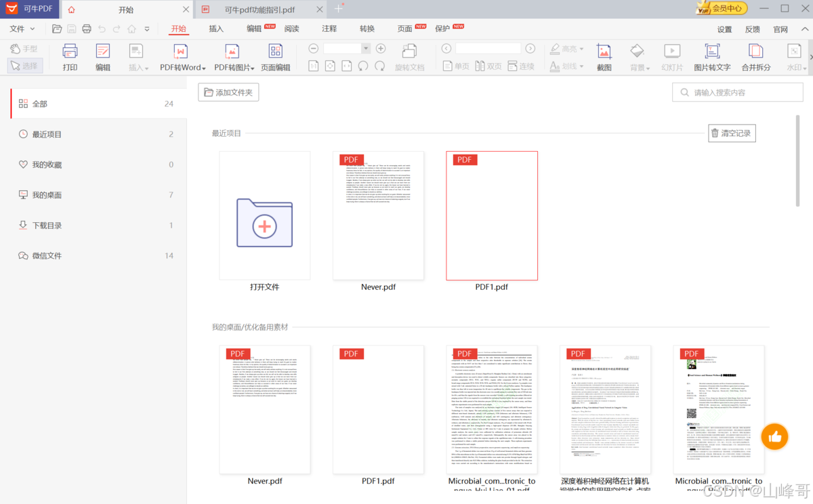The image size is (813, 504).
Task: Click the open folder icon in quick toolbar
Action: click(x=57, y=29)
